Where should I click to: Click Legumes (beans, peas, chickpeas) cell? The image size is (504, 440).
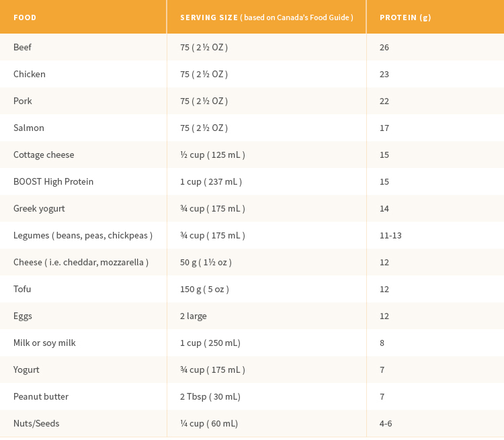[x=83, y=235]
